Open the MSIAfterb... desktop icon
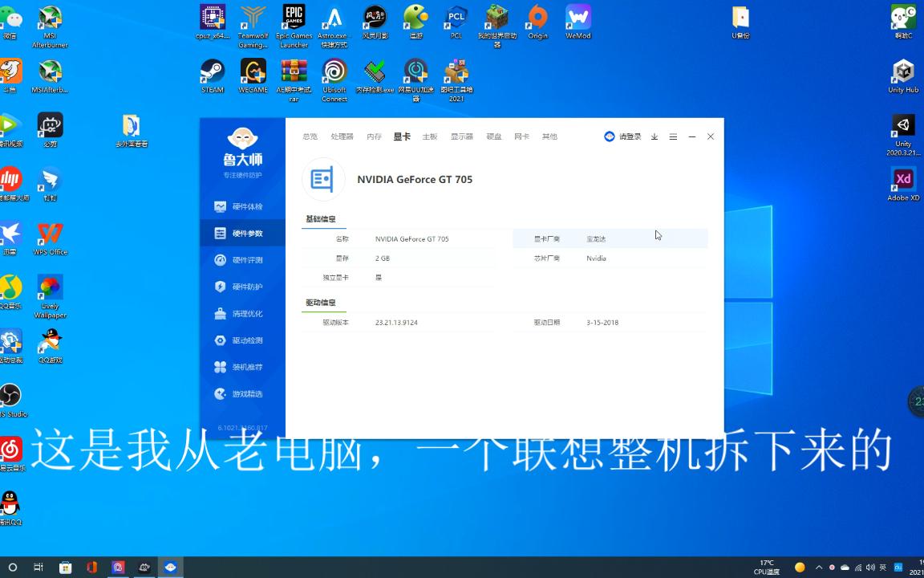Screen dimensions: 924x578 pyautogui.click(x=50, y=76)
